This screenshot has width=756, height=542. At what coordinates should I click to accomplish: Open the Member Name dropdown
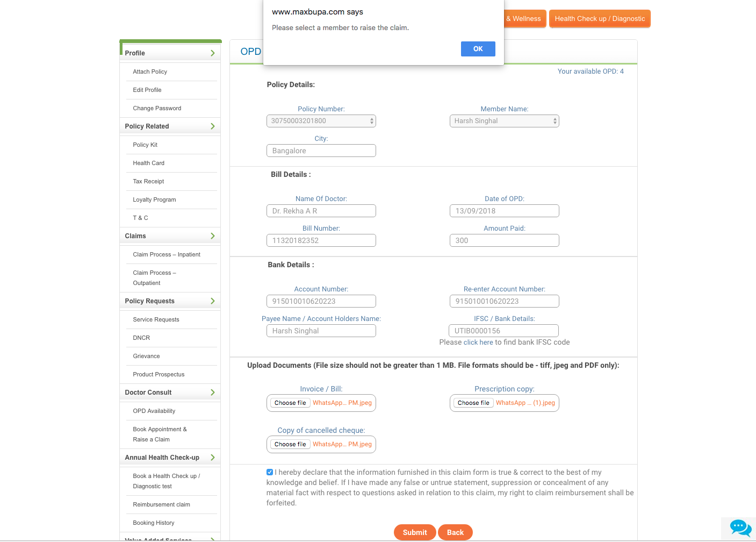point(505,121)
